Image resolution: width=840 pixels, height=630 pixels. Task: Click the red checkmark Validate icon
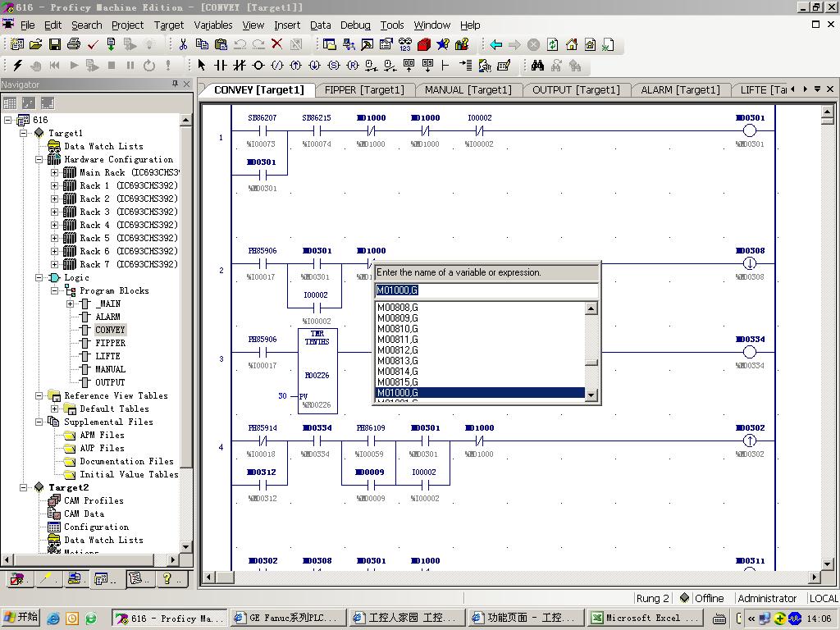[92, 44]
